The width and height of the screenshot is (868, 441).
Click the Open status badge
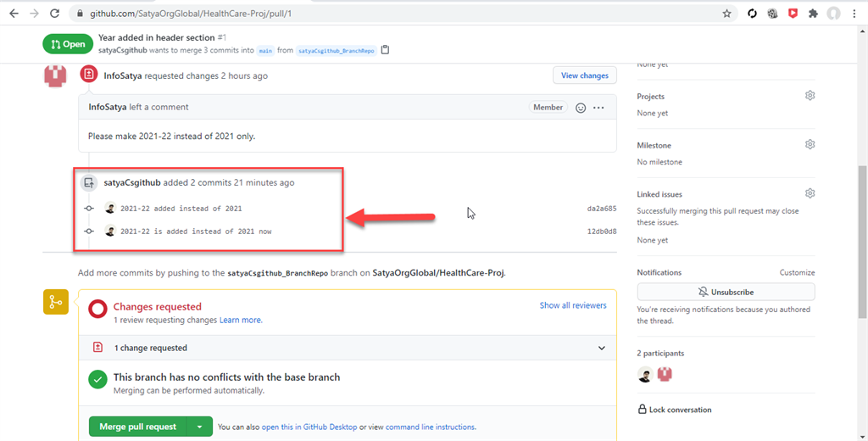coord(68,44)
